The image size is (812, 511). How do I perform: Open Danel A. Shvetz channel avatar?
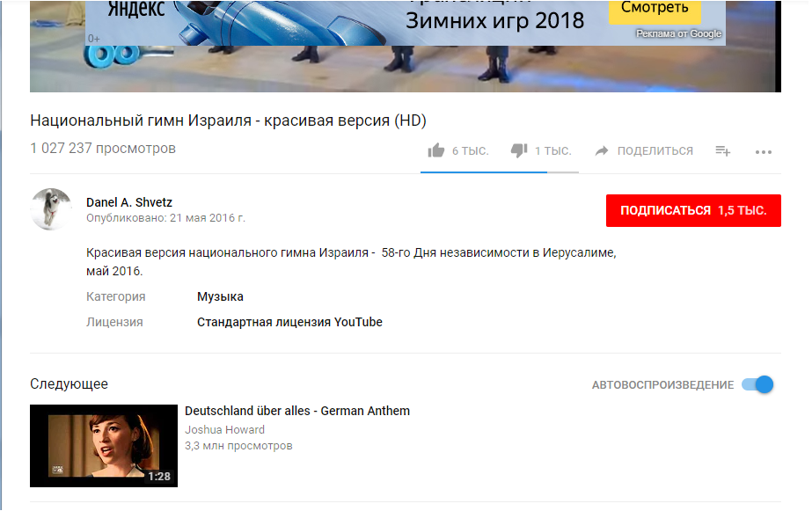(x=51, y=209)
